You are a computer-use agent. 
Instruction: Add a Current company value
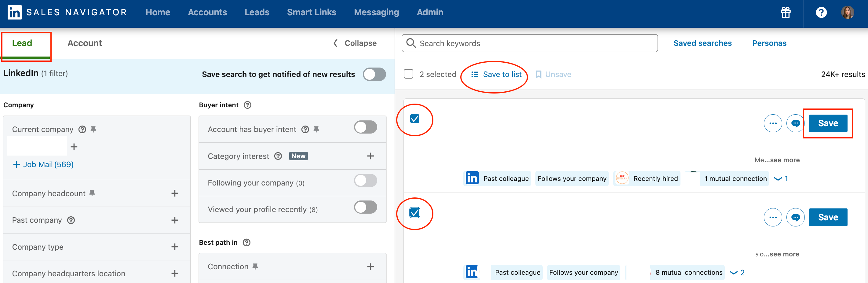point(74,147)
